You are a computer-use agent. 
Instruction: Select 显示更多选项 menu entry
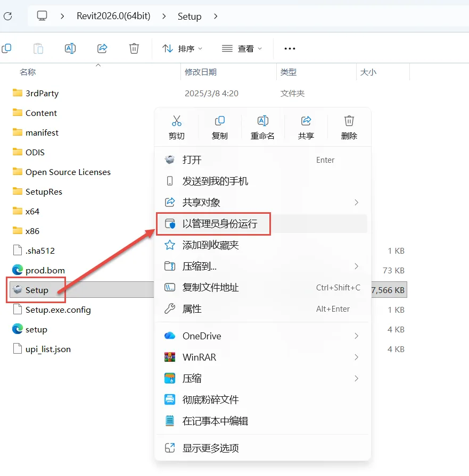coord(262,448)
